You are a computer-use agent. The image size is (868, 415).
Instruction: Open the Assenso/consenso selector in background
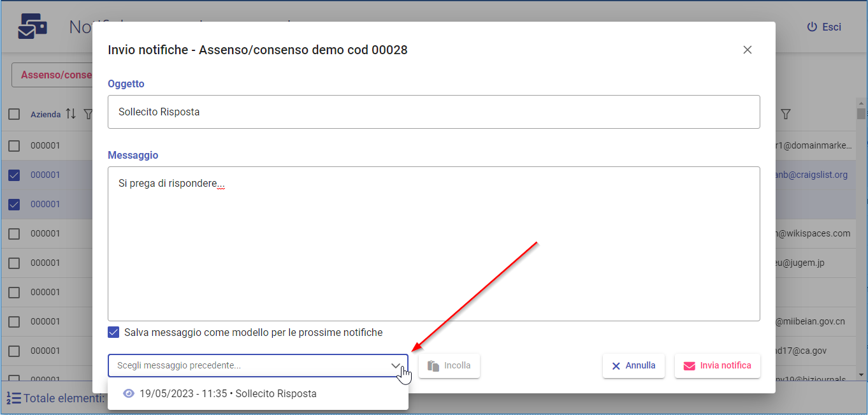(x=54, y=75)
